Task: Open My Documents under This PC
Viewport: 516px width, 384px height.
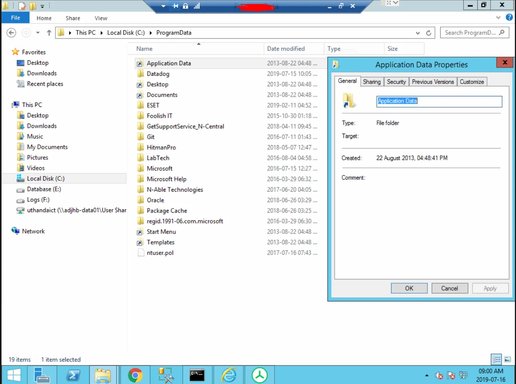Action: (47, 147)
